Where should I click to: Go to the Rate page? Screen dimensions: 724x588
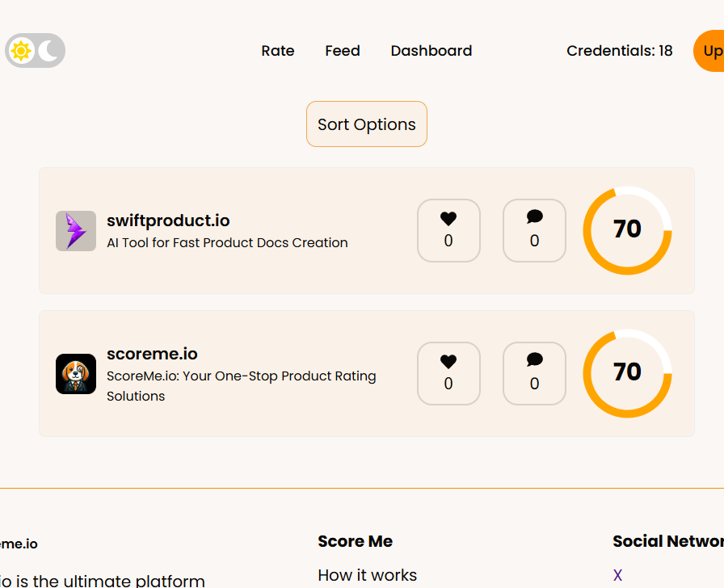click(x=278, y=51)
